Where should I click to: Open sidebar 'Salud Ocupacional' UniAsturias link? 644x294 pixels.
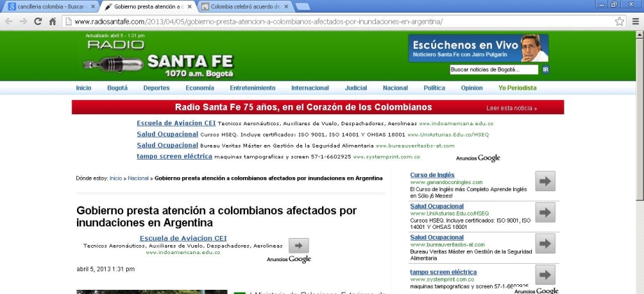(437, 206)
